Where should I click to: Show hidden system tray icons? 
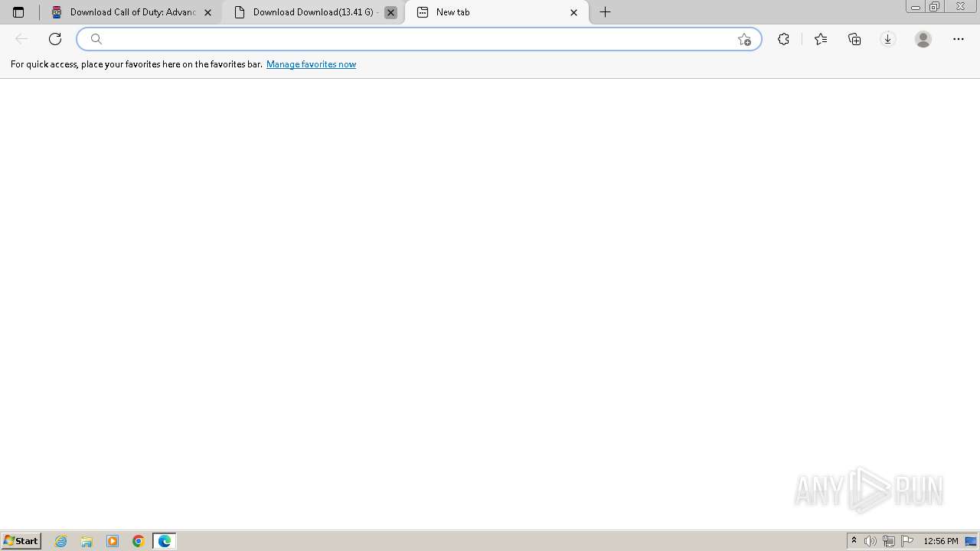pos(854,541)
